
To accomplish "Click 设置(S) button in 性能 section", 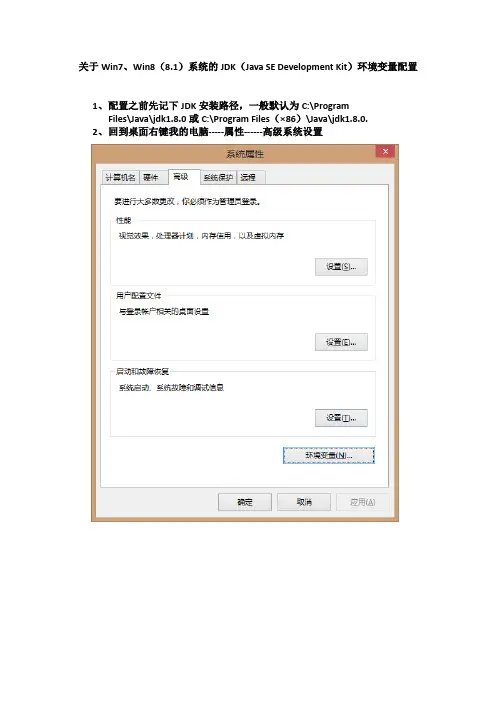I will click(x=341, y=267).
